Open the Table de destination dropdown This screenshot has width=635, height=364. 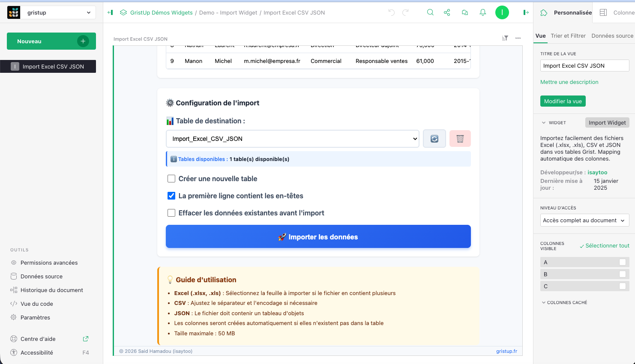point(292,139)
